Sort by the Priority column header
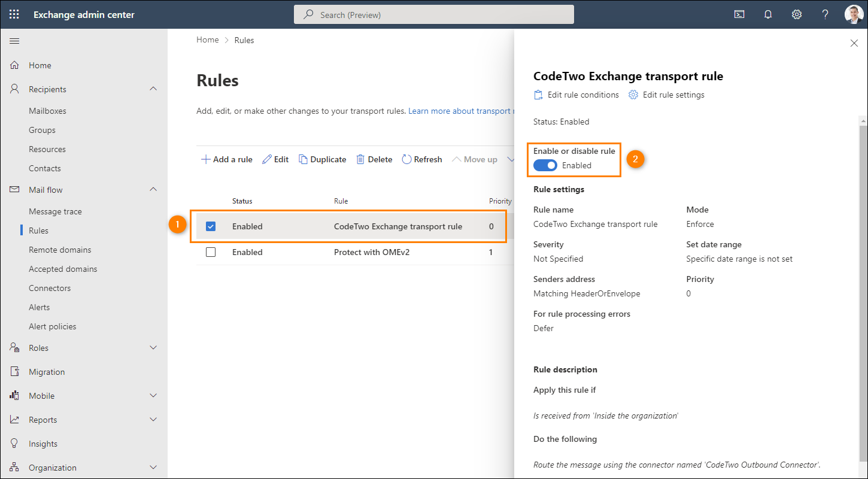868x479 pixels. pyautogui.click(x=500, y=201)
